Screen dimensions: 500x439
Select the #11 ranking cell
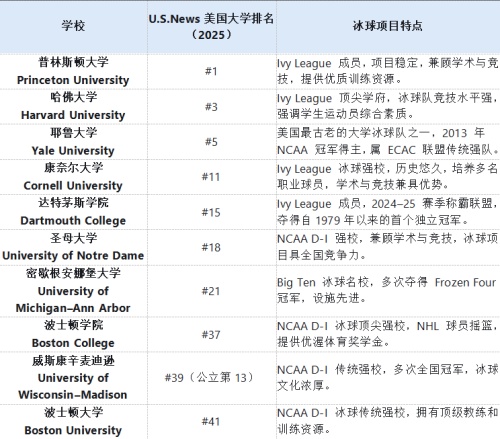coord(212,177)
